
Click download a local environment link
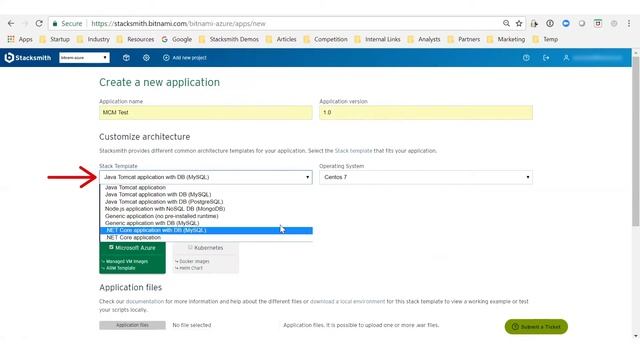pyautogui.click(x=347, y=302)
